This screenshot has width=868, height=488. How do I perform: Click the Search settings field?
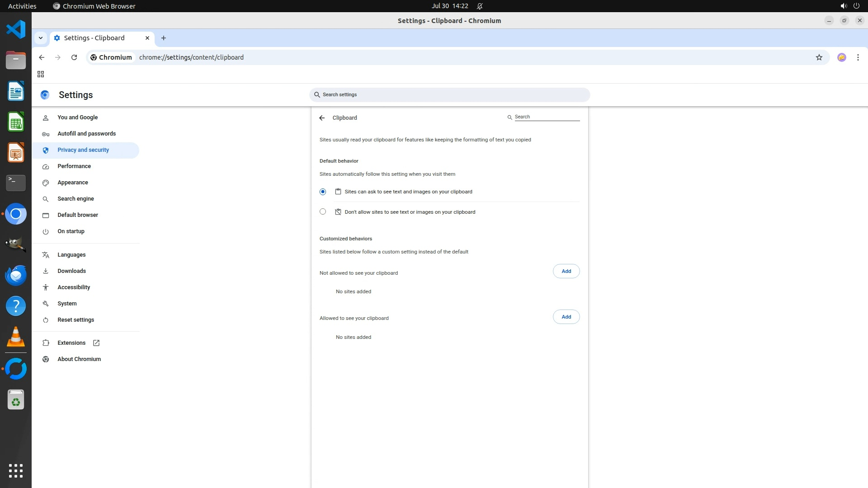click(449, 95)
